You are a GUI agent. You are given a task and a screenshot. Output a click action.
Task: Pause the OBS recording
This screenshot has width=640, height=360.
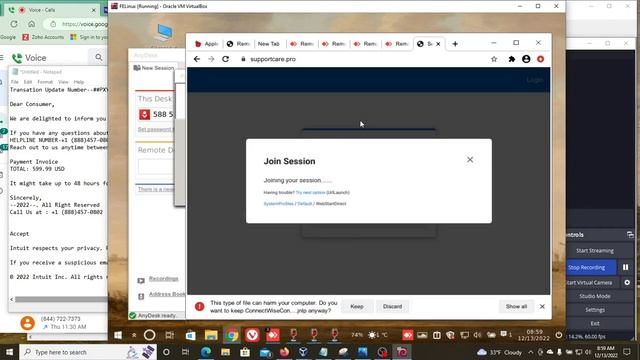click(625, 267)
